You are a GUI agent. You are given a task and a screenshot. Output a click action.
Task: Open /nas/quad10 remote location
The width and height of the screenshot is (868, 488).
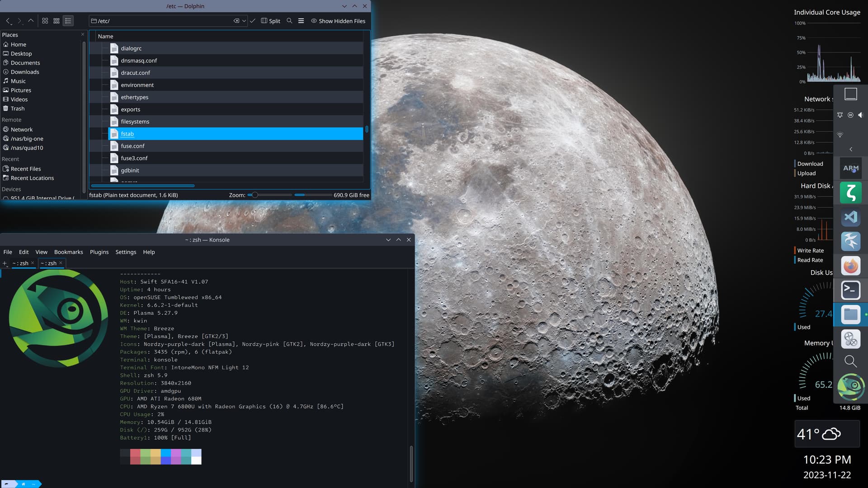(42, 148)
